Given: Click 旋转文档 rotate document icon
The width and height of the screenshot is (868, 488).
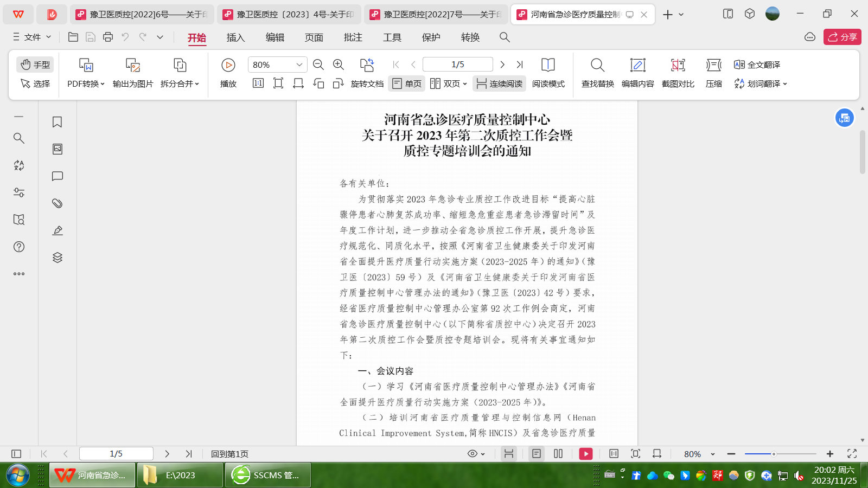Looking at the screenshot, I should [x=367, y=66].
